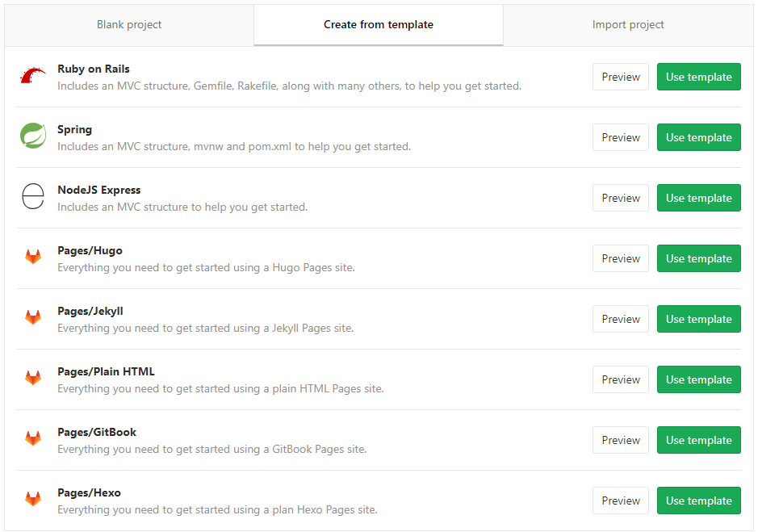Preview the Pages/Jekyll template
Image resolution: width=758 pixels, height=532 pixels.
[620, 319]
